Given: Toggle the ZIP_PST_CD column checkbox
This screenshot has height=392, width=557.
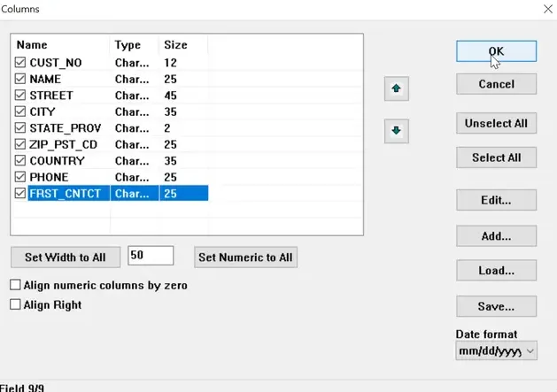Looking at the screenshot, I should 20,144.
